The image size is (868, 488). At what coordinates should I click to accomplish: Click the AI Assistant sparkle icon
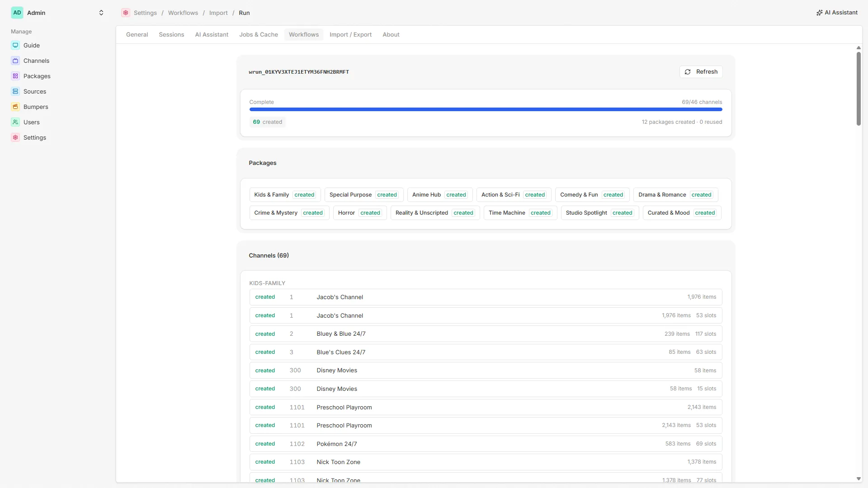819,13
